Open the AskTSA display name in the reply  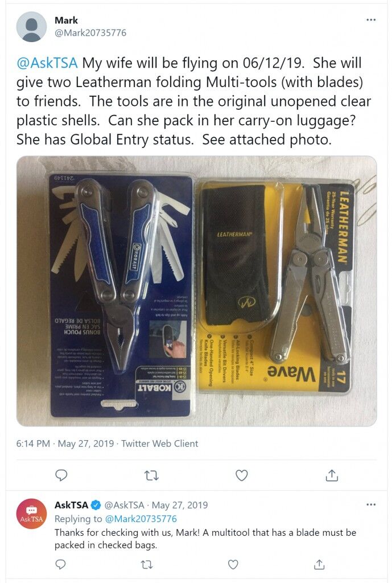pyautogui.click(x=71, y=505)
